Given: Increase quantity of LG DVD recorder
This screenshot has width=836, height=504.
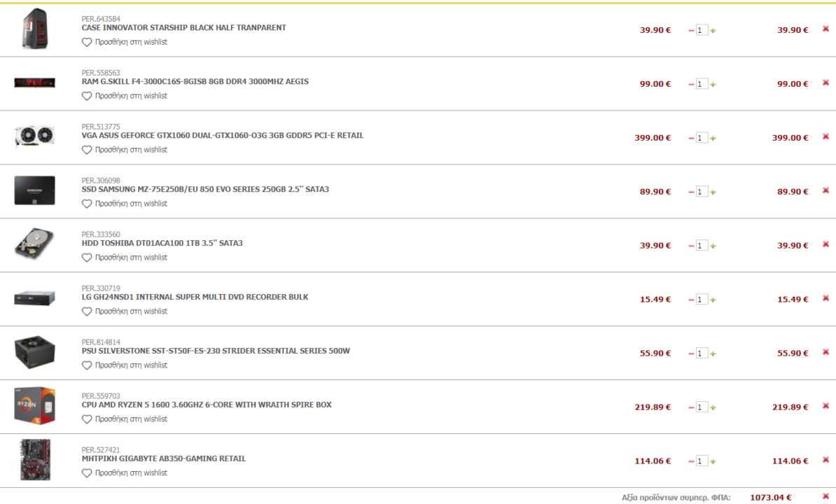Looking at the screenshot, I should pyautogui.click(x=713, y=300).
